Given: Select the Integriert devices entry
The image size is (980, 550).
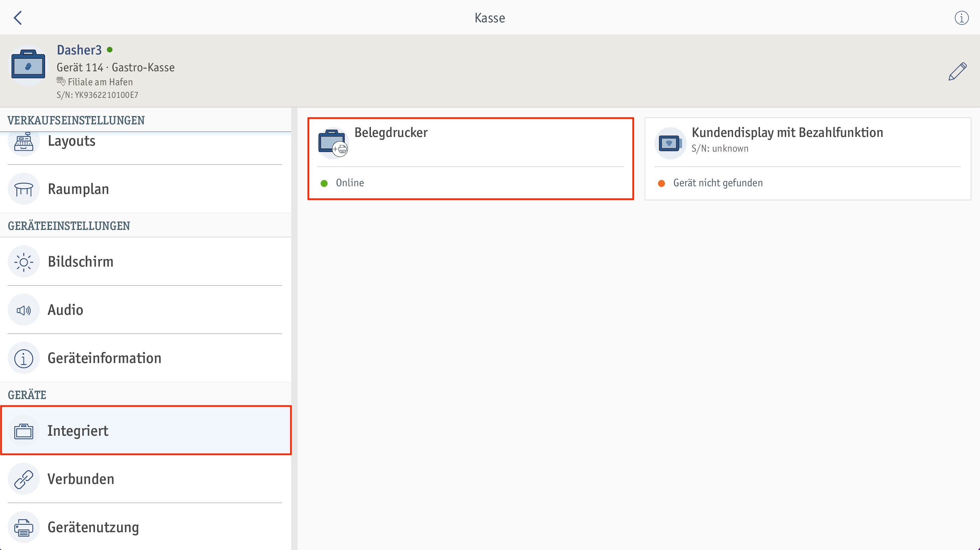Looking at the screenshot, I should 146,430.
